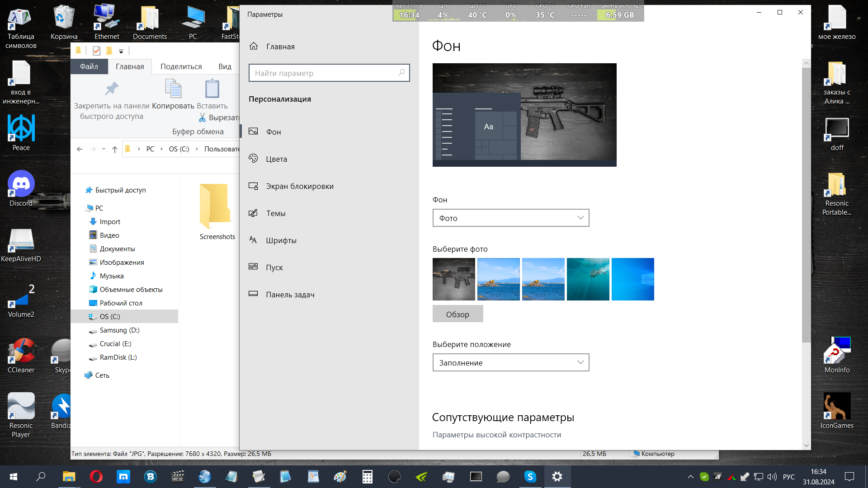The width and height of the screenshot is (868, 488).
Task: Click the Copy (Копировать) ribbon icon
Action: 173,89
